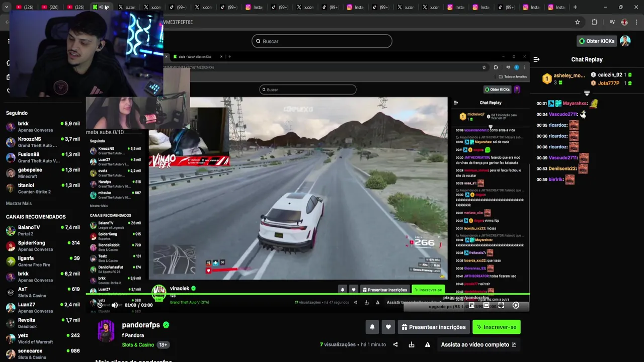
Task: Open Vascudo2711 chat user at 00:04
Action: coord(563,114)
